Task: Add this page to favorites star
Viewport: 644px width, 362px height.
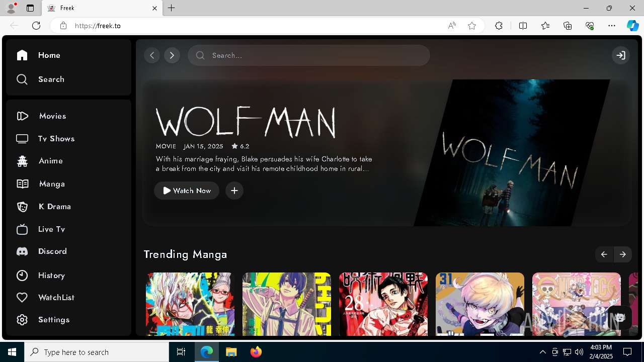Action: [472, 26]
